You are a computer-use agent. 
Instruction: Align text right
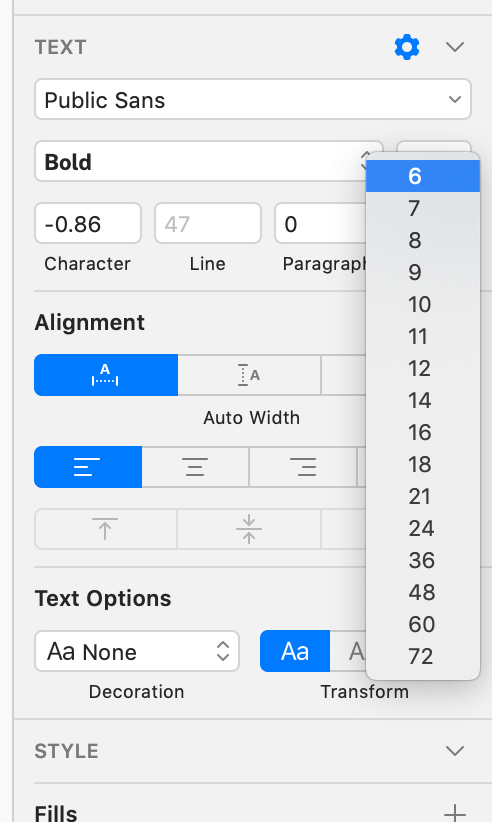(303, 467)
